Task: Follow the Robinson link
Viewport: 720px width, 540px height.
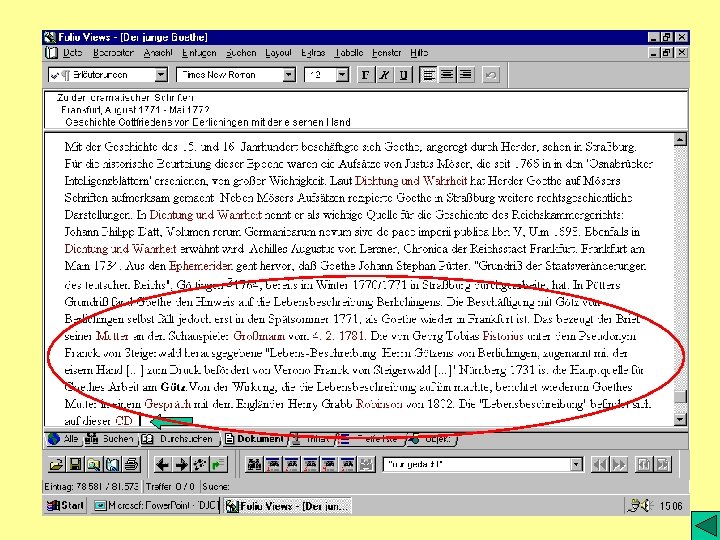Action: tap(379, 404)
